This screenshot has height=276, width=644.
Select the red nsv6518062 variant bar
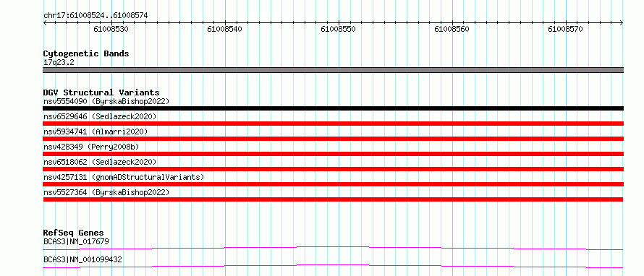333,169
